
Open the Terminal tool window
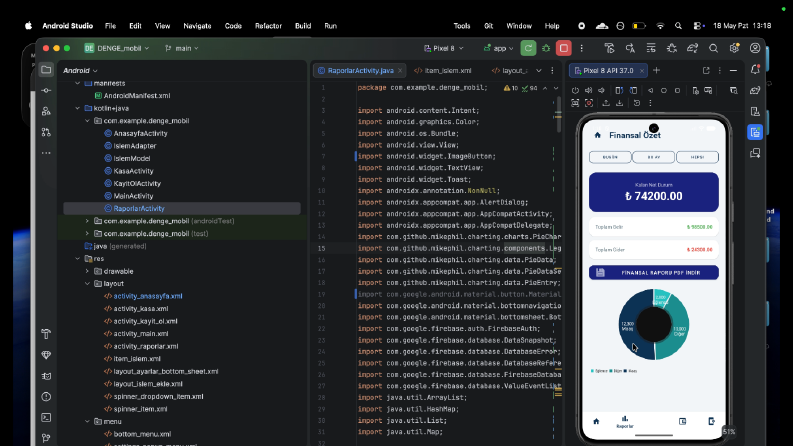pyautogui.click(x=46, y=417)
